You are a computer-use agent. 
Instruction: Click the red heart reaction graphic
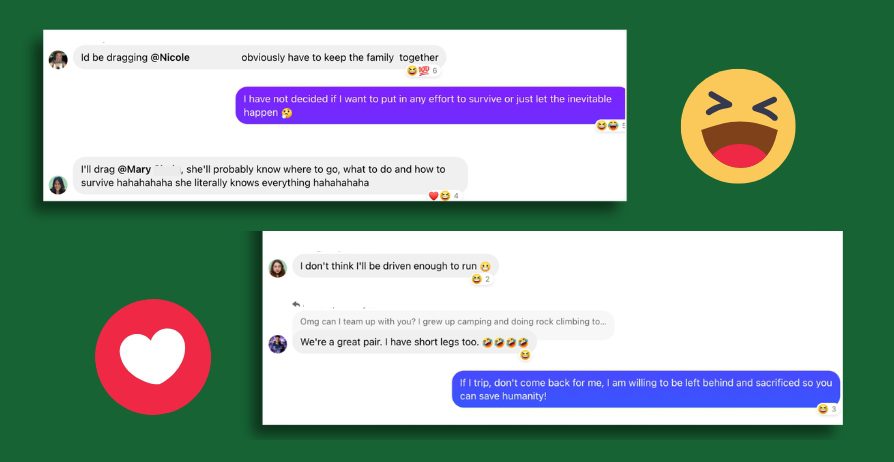[153, 356]
